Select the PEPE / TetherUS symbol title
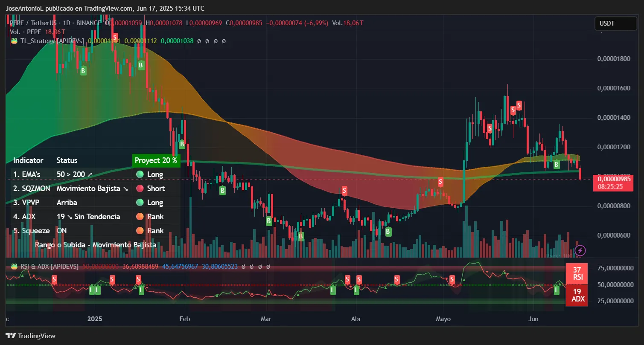The width and height of the screenshot is (644, 345). 32,23
